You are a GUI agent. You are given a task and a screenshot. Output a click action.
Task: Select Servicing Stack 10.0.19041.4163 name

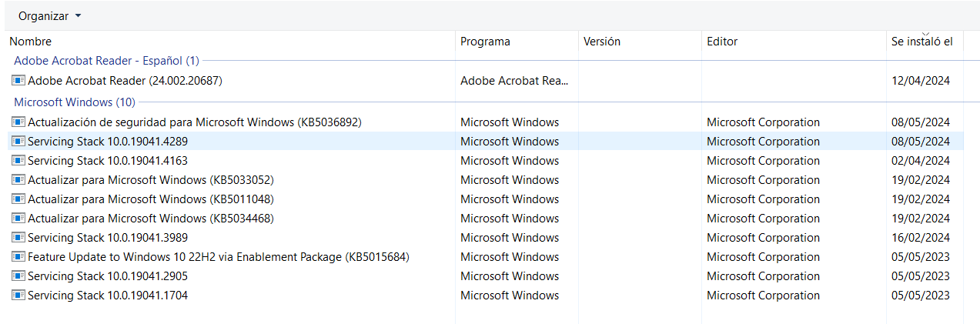coord(108,161)
